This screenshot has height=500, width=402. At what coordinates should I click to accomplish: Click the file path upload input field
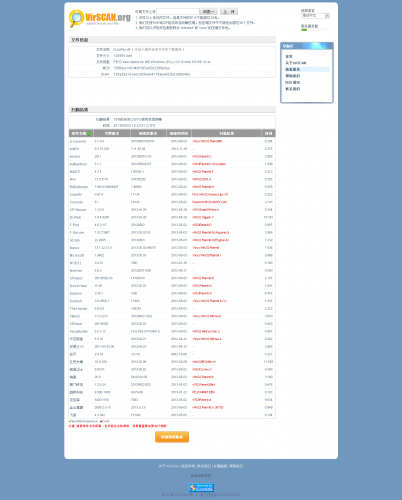click(x=178, y=12)
